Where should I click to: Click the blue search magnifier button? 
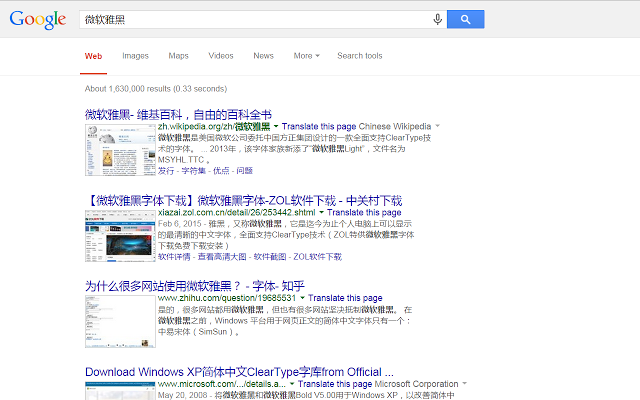(x=465, y=19)
